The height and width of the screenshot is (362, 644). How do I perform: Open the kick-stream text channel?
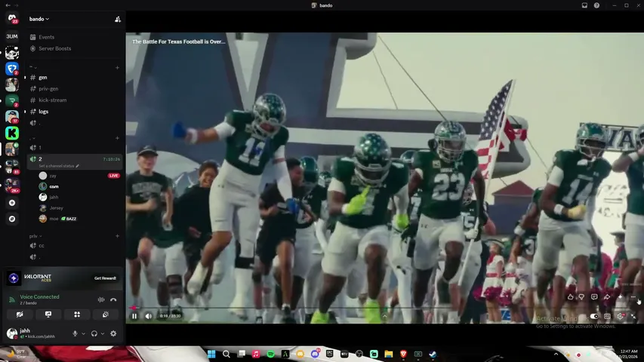pyautogui.click(x=74, y=100)
